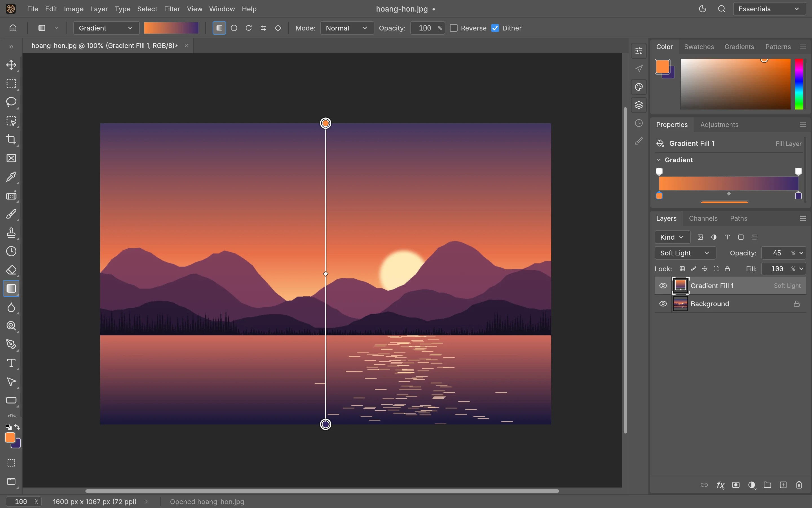Select the Eyedropper tool
Viewport: 812px width, 508px height.
coord(11,177)
